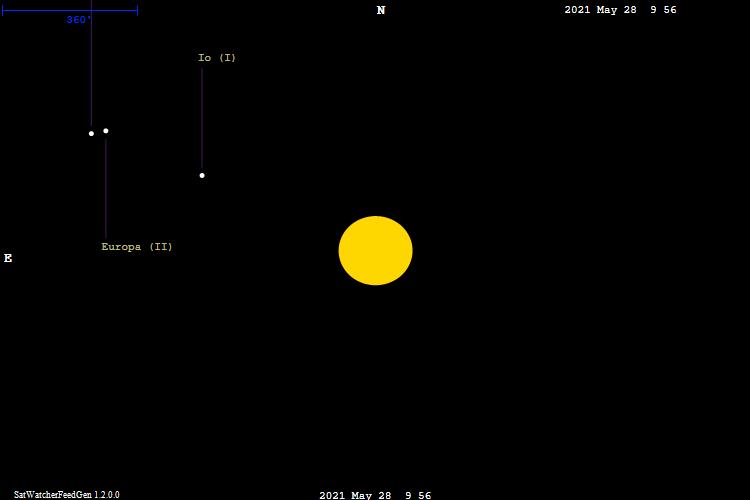Click the timestamp at the top right
This screenshot has height=500, width=750.
(x=620, y=10)
